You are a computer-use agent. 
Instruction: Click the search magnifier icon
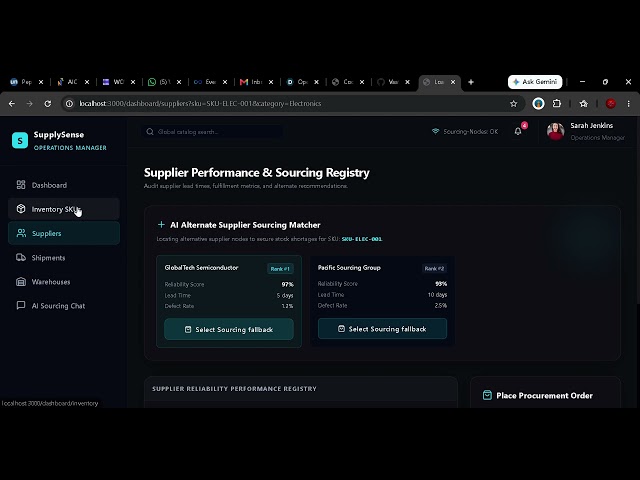[x=150, y=132]
